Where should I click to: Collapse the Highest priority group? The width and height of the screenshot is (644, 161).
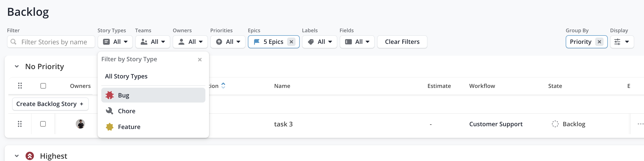click(x=17, y=156)
